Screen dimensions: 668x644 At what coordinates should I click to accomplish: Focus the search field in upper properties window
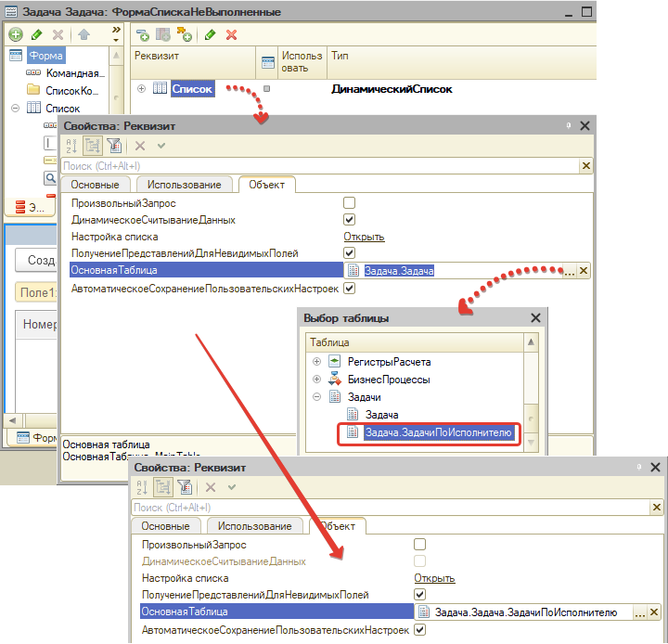point(320,166)
